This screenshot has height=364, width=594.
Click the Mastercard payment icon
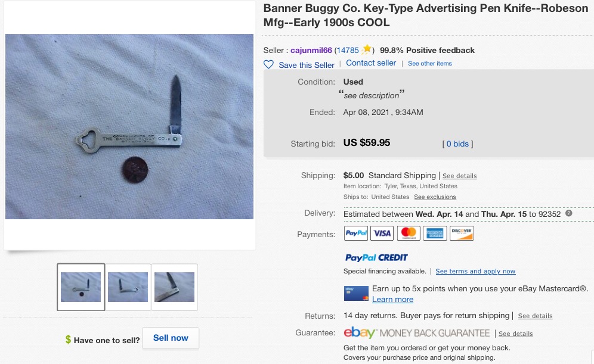(409, 233)
